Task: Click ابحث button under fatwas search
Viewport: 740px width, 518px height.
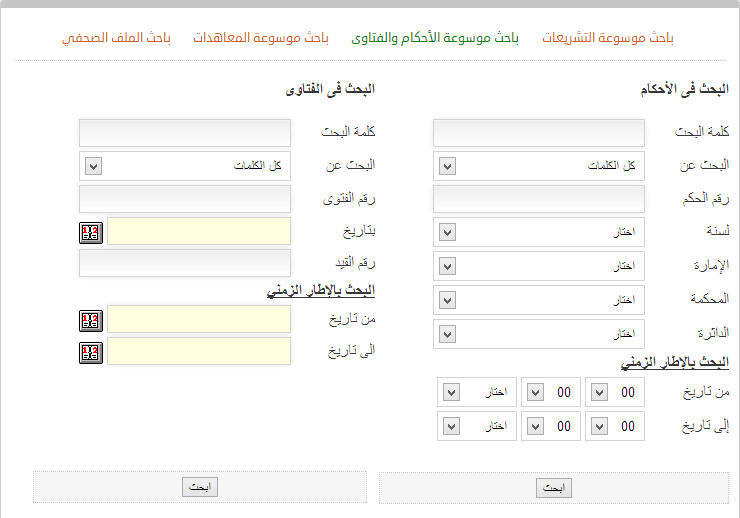Action: 200,487
